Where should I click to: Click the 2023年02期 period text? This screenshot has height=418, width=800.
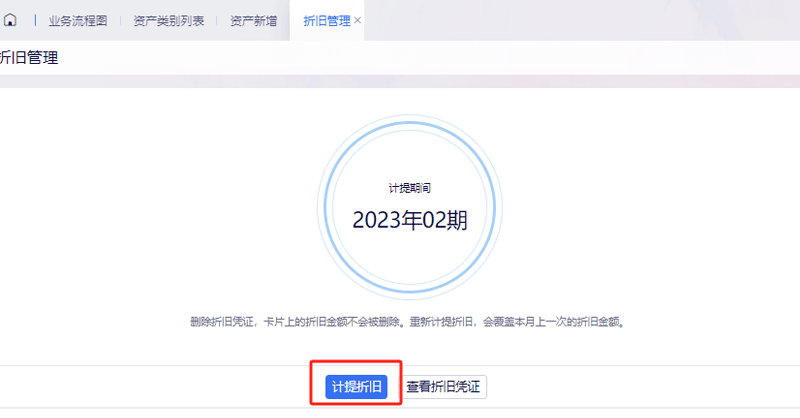tap(410, 220)
